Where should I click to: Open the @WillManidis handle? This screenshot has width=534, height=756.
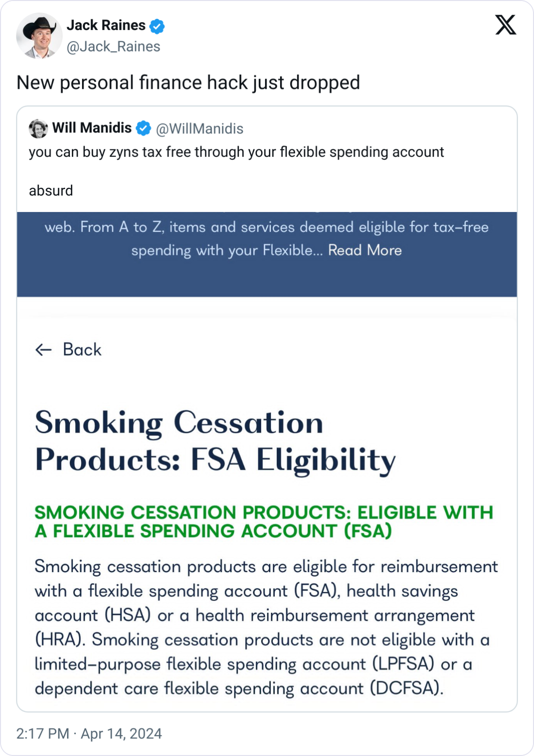[x=200, y=129]
